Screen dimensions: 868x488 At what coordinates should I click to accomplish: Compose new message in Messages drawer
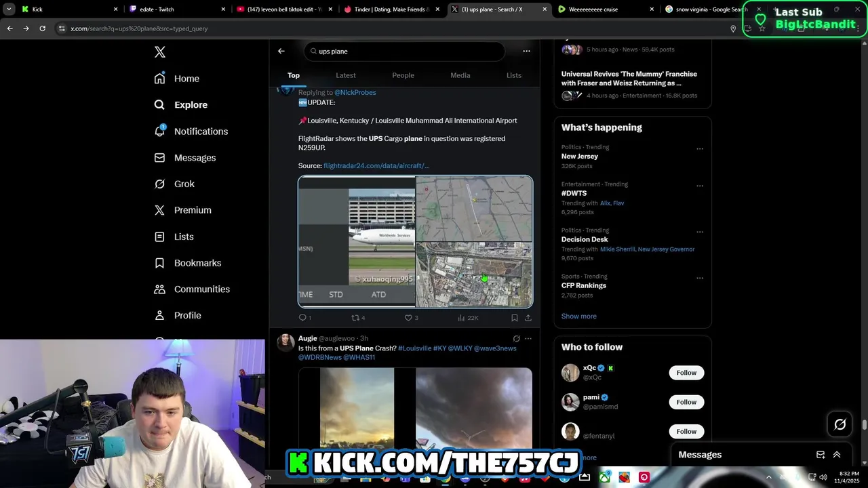point(821,455)
